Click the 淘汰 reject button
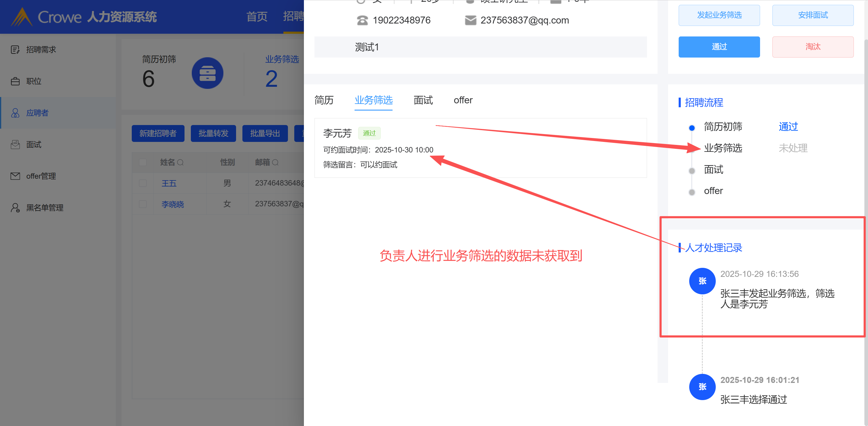This screenshot has height=426, width=868. (813, 47)
